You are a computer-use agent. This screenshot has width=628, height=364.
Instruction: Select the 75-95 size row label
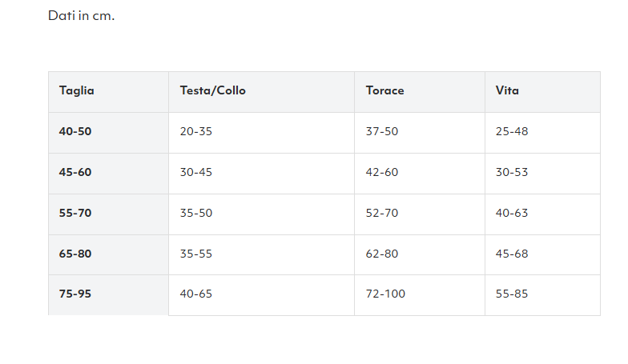[x=75, y=294]
